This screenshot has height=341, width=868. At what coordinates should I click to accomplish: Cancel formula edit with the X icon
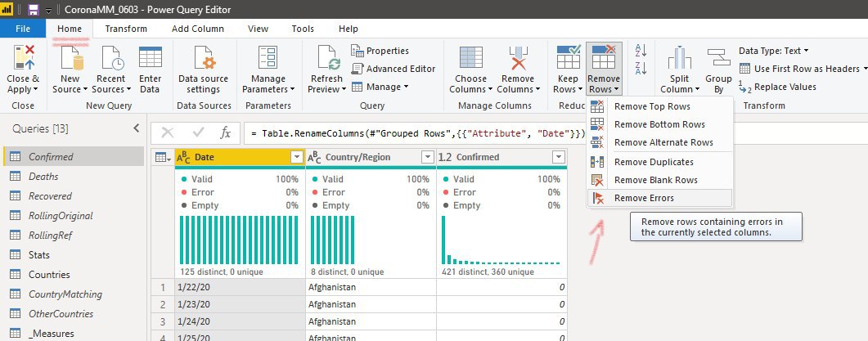(x=167, y=132)
